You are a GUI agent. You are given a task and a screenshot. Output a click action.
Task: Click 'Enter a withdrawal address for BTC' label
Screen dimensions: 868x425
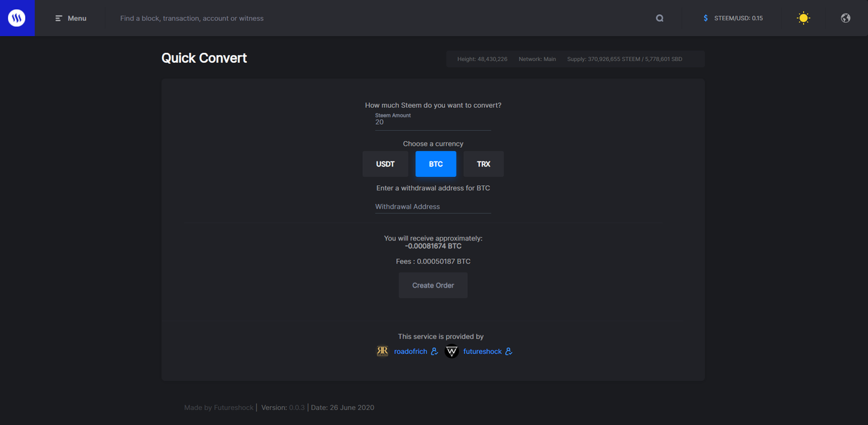click(433, 188)
